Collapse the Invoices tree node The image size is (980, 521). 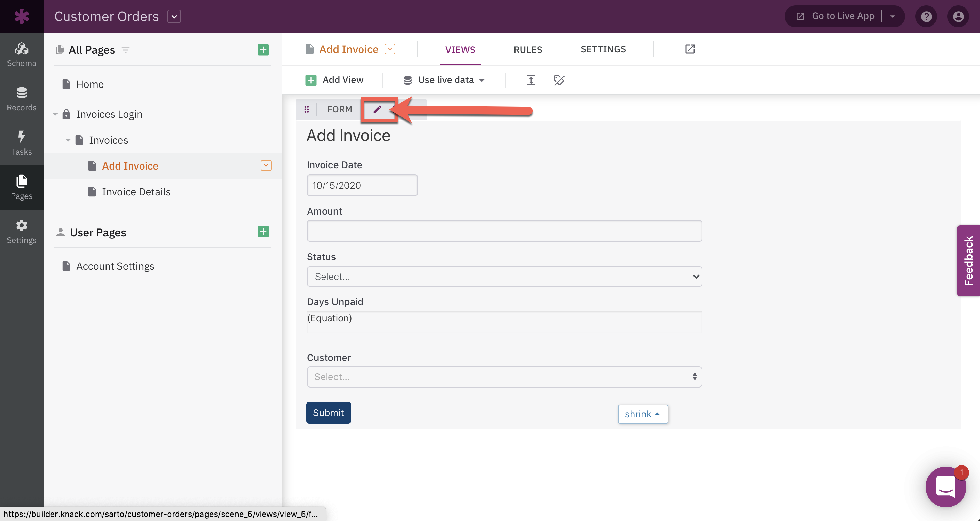tap(68, 140)
